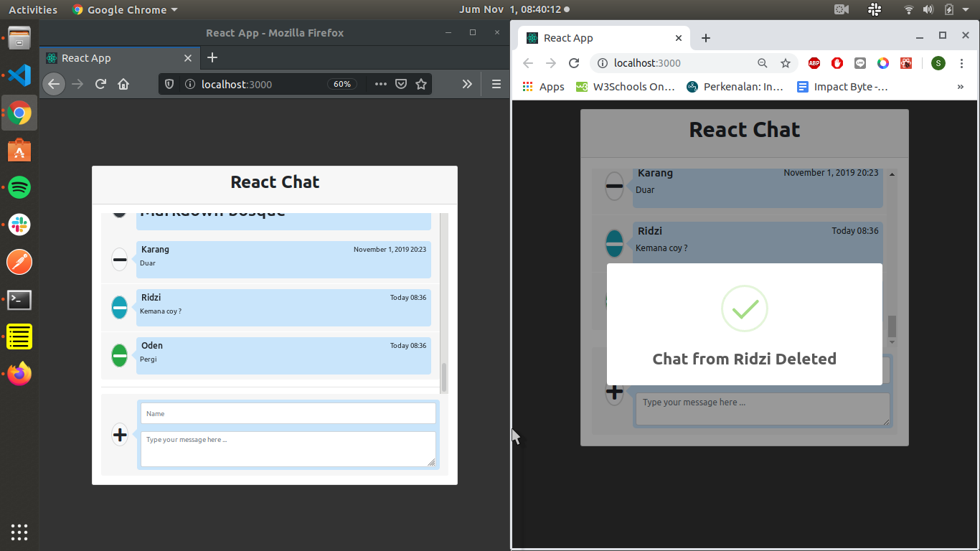Open Visual Studio Code from dock
Viewport: 980px width, 551px height.
tap(19, 75)
